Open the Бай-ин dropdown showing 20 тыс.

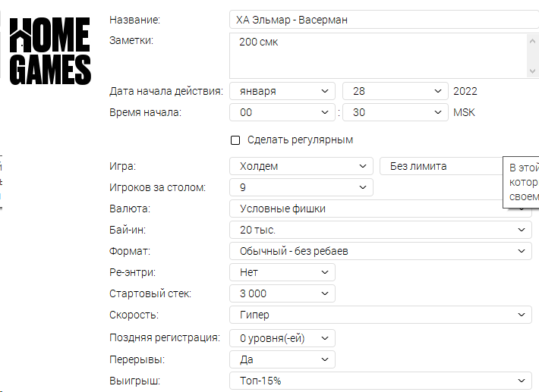[380, 230]
